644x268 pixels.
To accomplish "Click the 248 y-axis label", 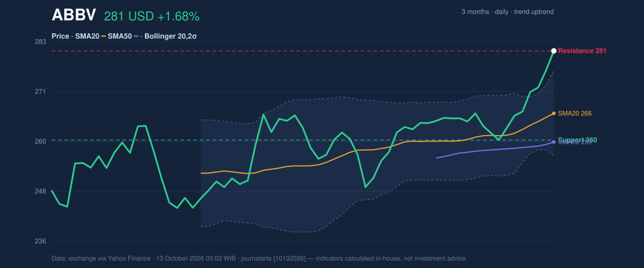I will pos(40,191).
